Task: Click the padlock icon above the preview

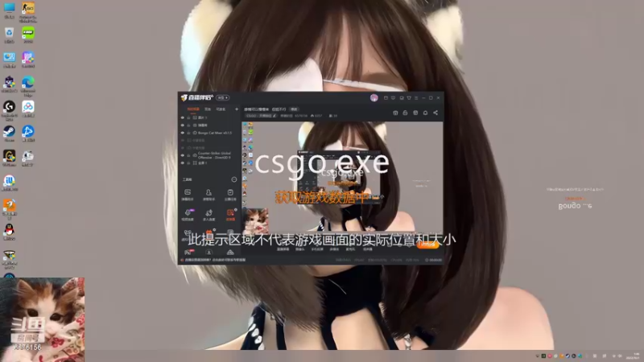Action: (405, 113)
